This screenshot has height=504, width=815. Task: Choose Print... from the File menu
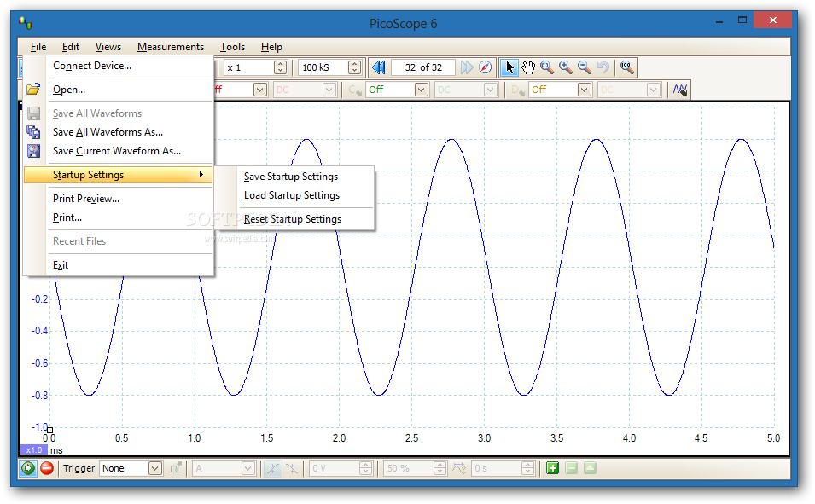coord(119,217)
